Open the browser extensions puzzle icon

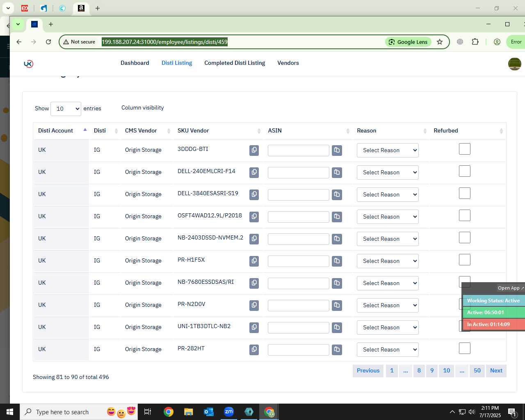475,42
